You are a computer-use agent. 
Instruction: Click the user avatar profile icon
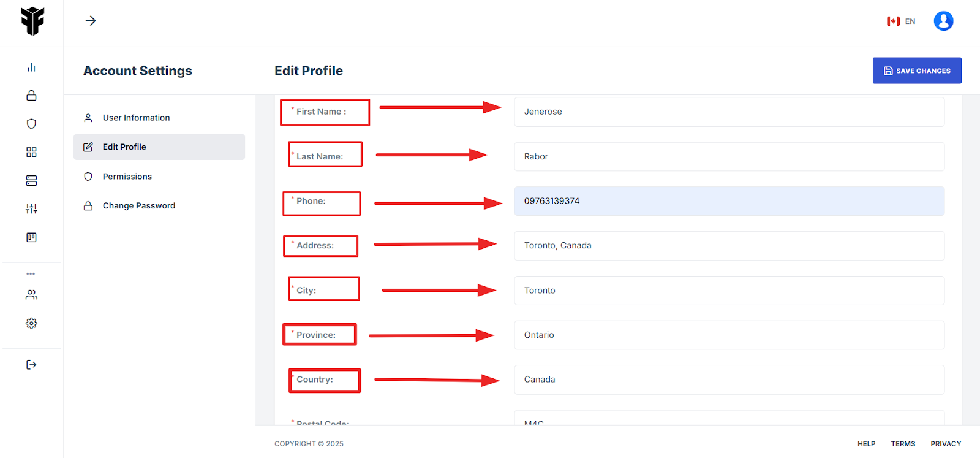pyautogui.click(x=943, y=21)
